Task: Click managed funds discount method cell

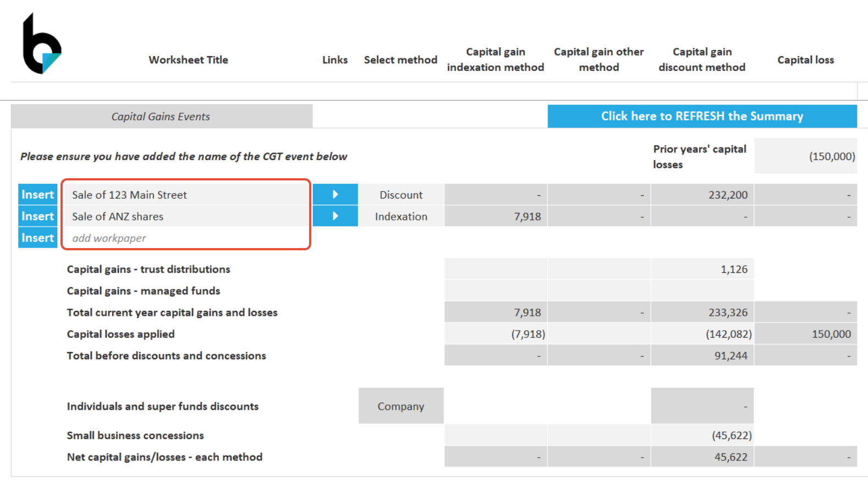Action: click(x=702, y=290)
